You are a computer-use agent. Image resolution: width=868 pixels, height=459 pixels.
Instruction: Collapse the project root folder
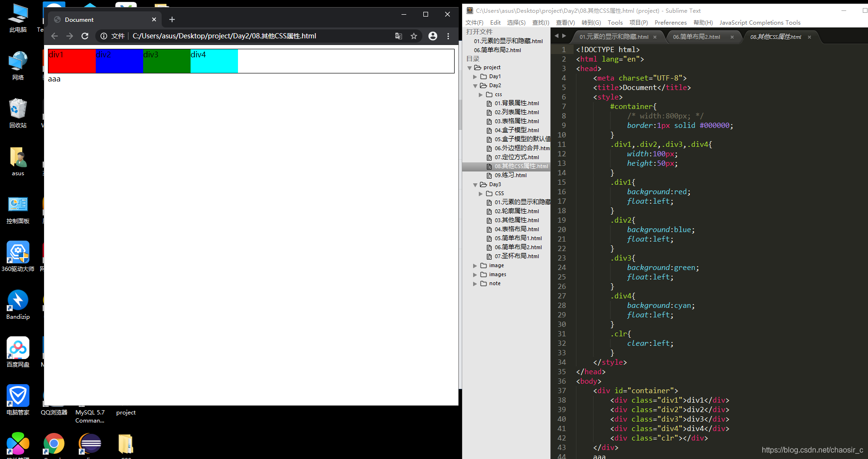pos(469,68)
